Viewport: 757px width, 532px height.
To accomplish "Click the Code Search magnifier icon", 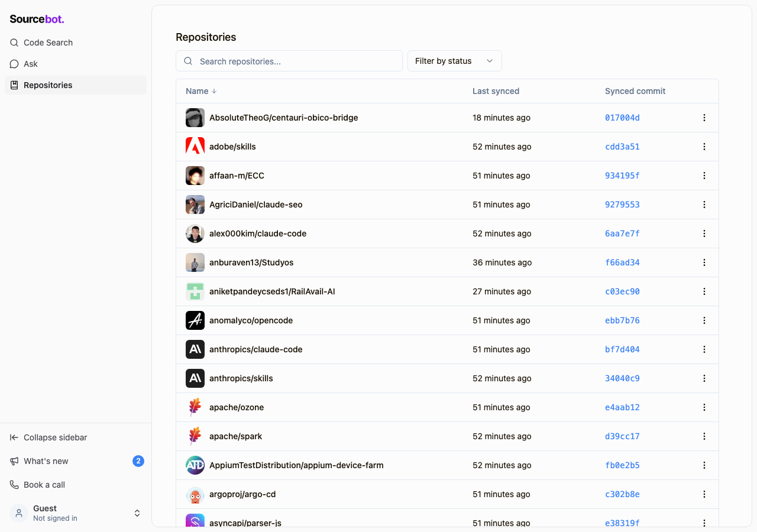I will tap(14, 43).
